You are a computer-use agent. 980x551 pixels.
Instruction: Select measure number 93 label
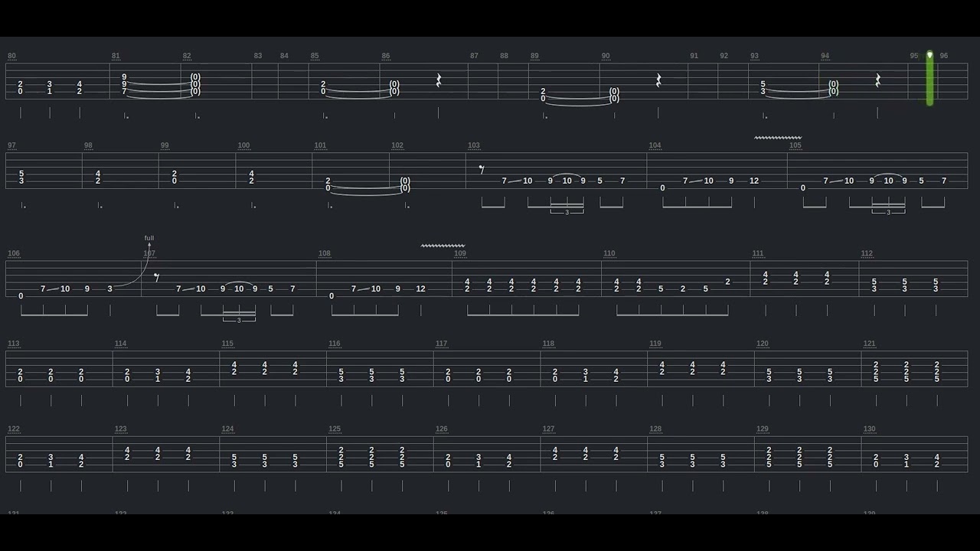(x=754, y=56)
